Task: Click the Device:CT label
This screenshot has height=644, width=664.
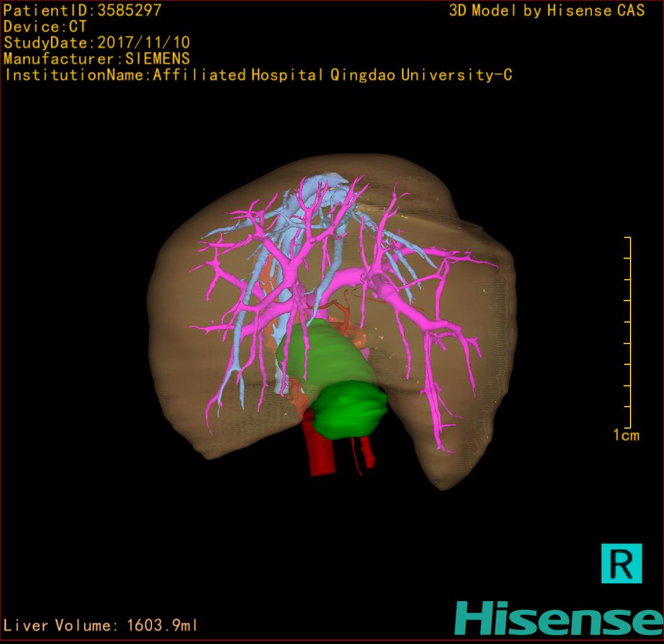Action: click(45, 27)
